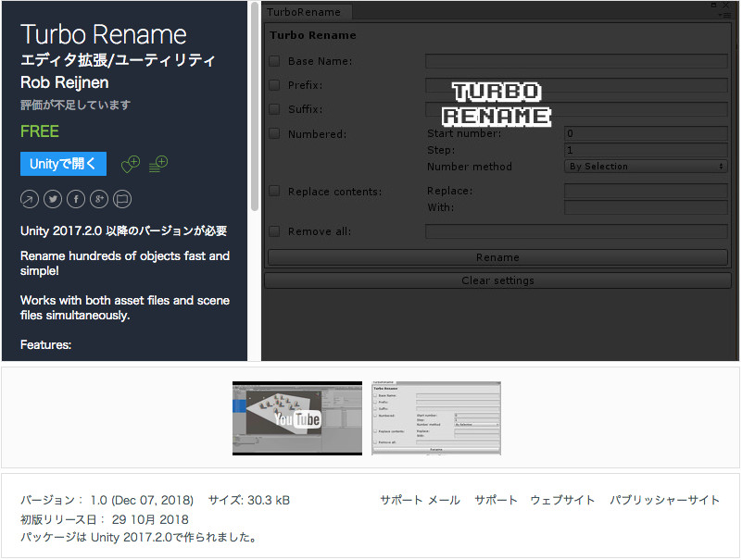The image size is (742, 560).
Task: Click the description panel scrollbar
Action: [255, 106]
